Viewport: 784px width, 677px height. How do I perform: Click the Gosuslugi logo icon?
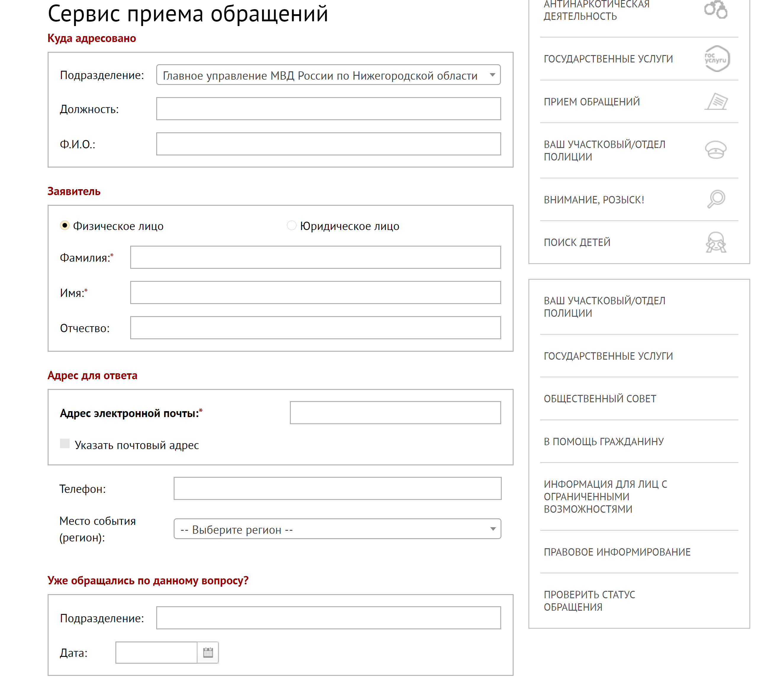tap(717, 59)
